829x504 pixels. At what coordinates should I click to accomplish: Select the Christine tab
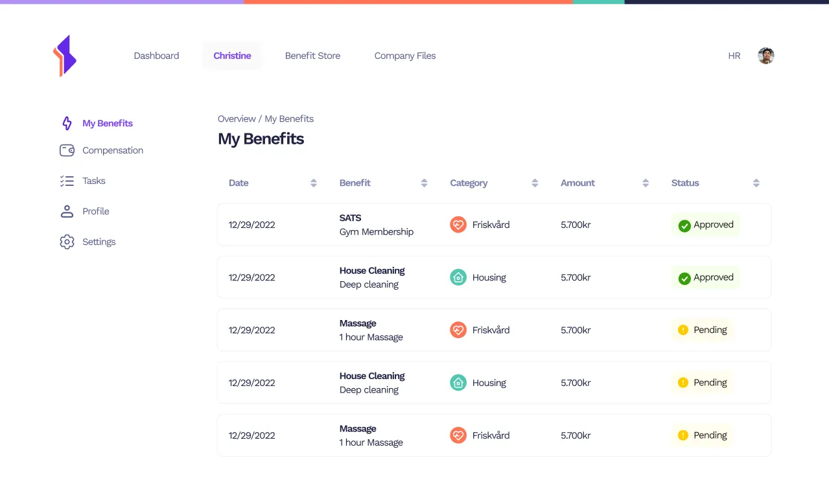pyautogui.click(x=232, y=56)
